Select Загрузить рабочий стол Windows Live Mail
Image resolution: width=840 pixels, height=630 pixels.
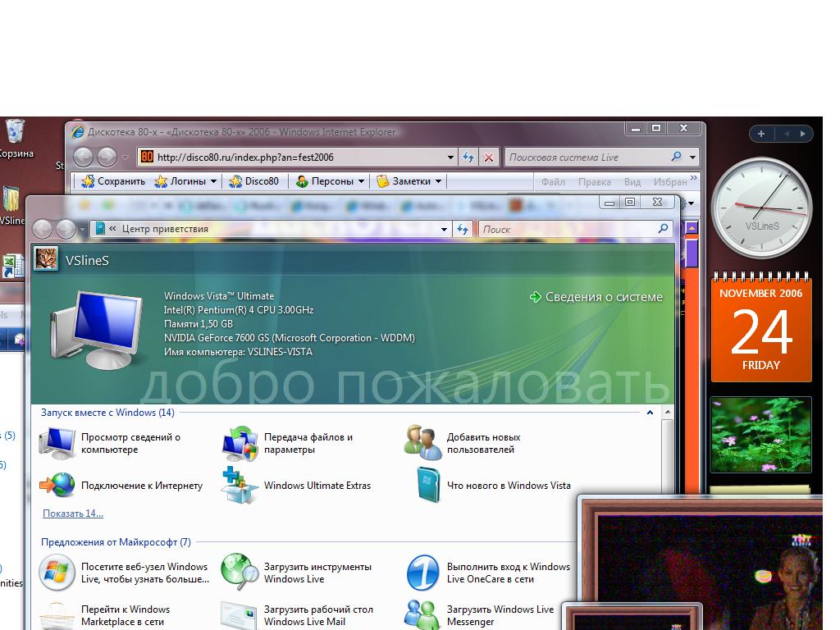pyautogui.click(x=297, y=615)
